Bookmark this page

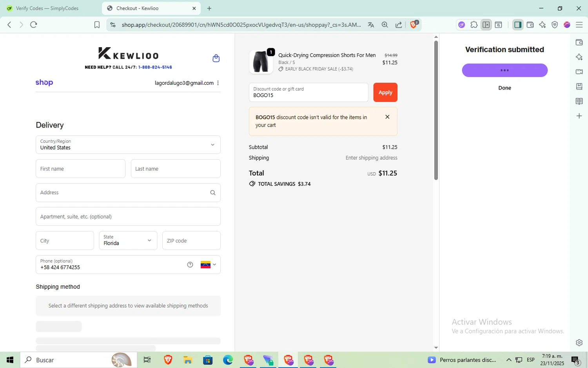(97, 25)
